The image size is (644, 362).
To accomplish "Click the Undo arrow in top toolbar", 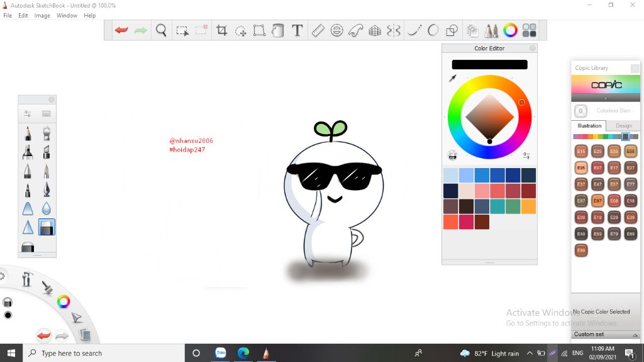I will (x=121, y=30).
